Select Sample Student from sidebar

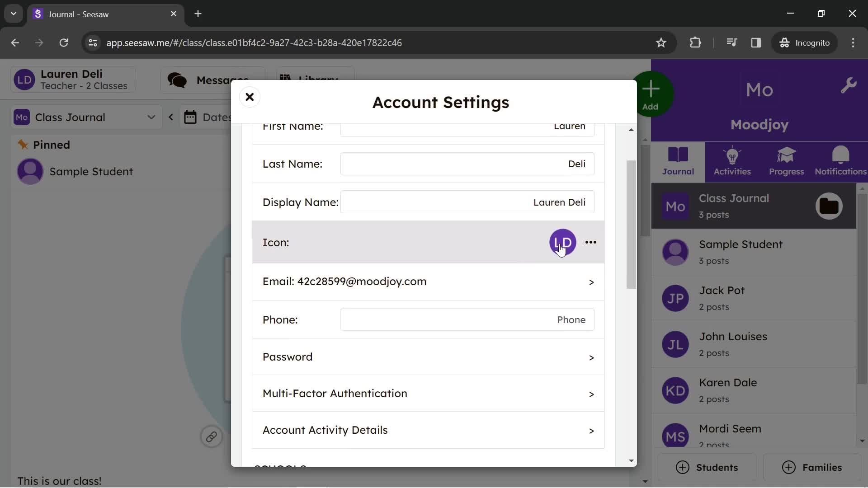click(741, 251)
